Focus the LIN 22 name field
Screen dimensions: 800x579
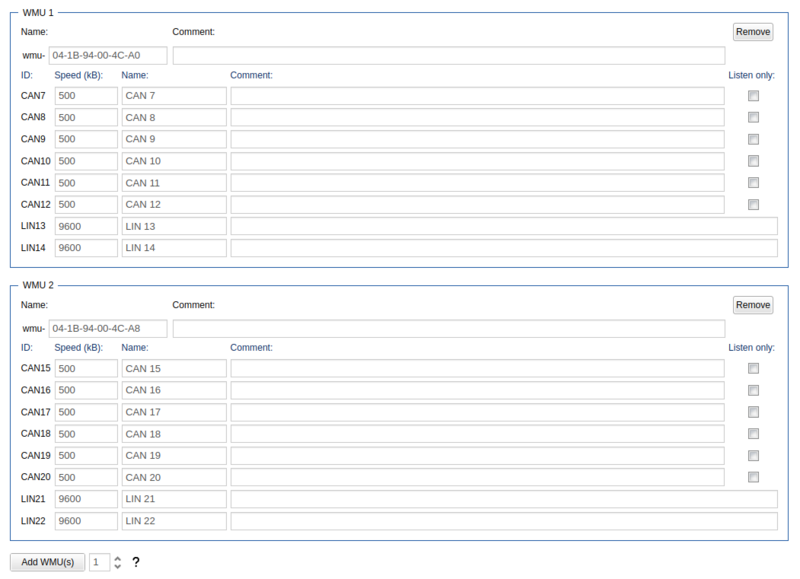coord(174,521)
